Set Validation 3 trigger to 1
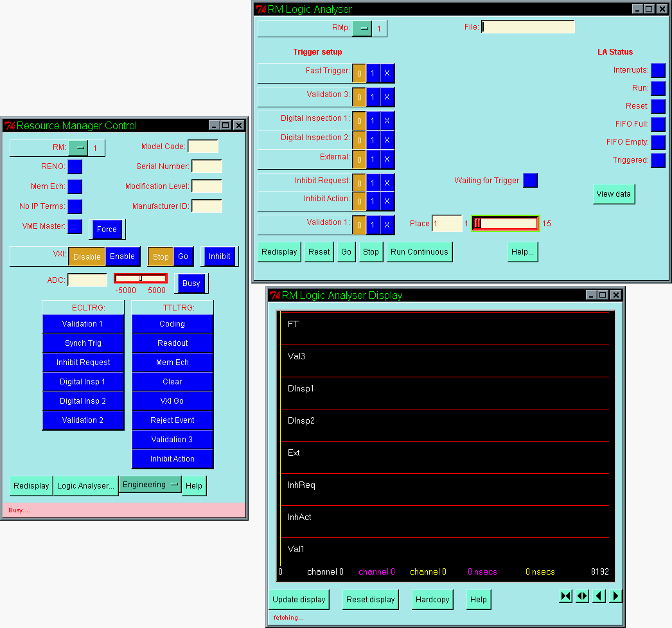This screenshot has height=628, width=672. 373,97
